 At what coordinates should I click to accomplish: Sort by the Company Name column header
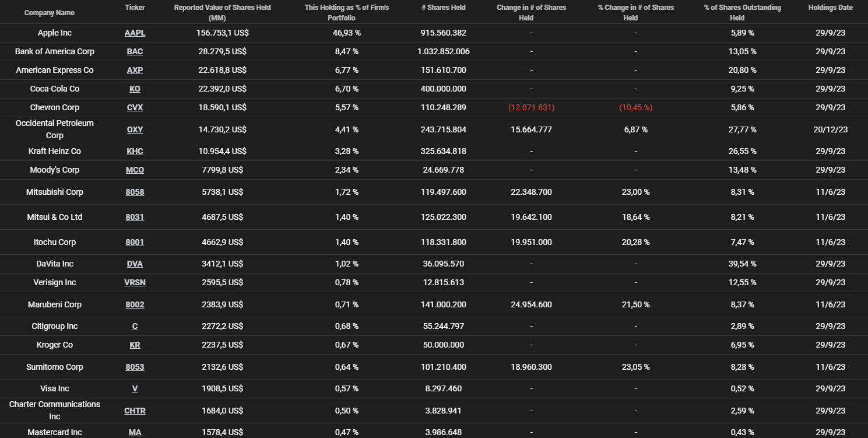click(x=50, y=12)
